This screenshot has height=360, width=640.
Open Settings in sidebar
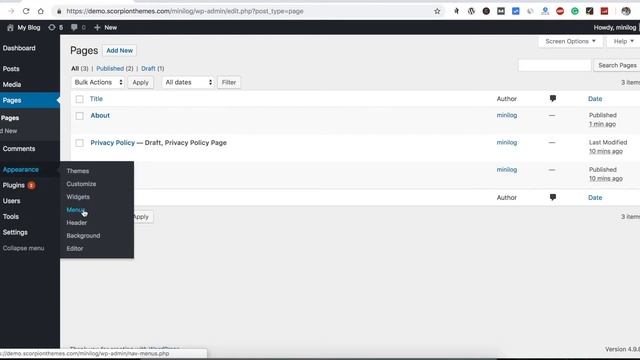(x=15, y=232)
